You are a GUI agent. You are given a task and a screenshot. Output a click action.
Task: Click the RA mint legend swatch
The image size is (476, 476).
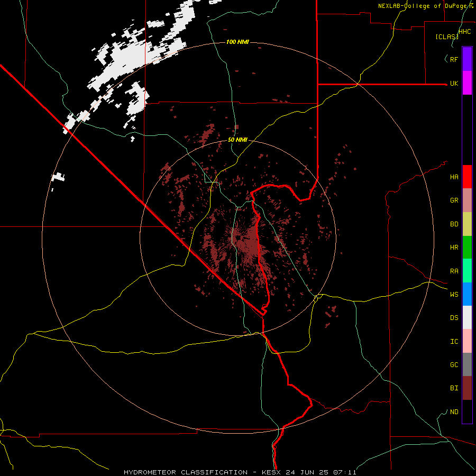pyautogui.click(x=467, y=271)
